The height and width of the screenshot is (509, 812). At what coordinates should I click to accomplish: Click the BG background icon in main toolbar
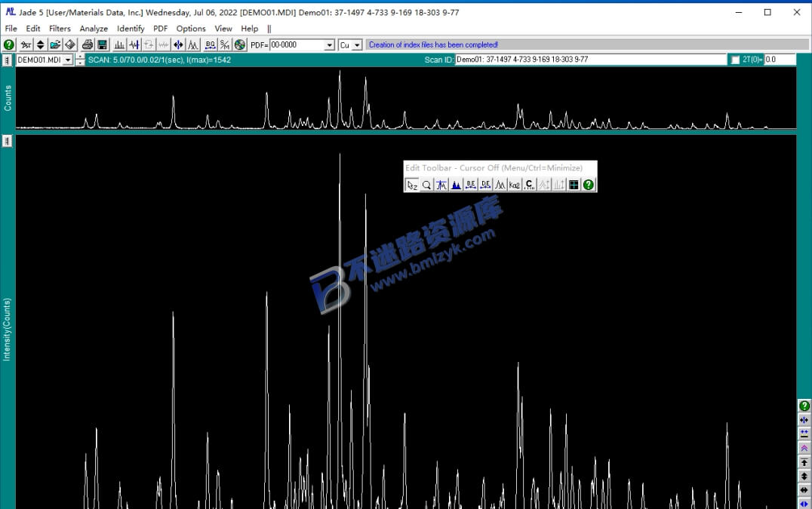pyautogui.click(x=211, y=45)
